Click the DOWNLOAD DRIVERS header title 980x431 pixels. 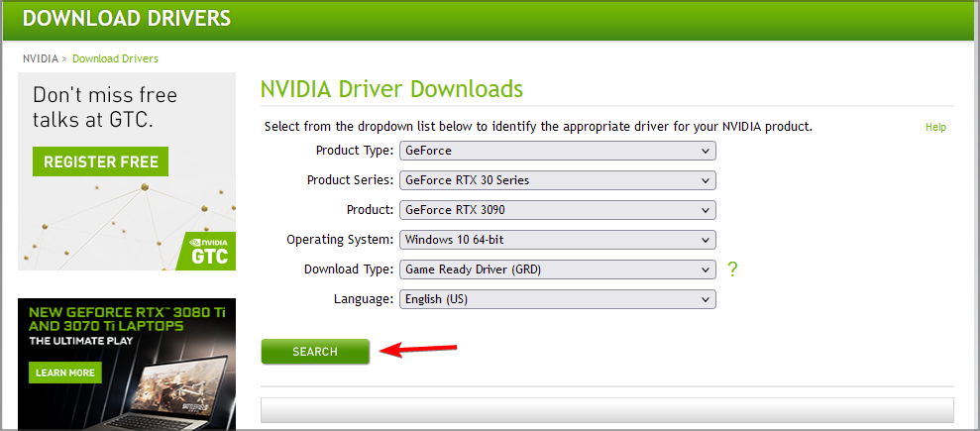point(127,18)
